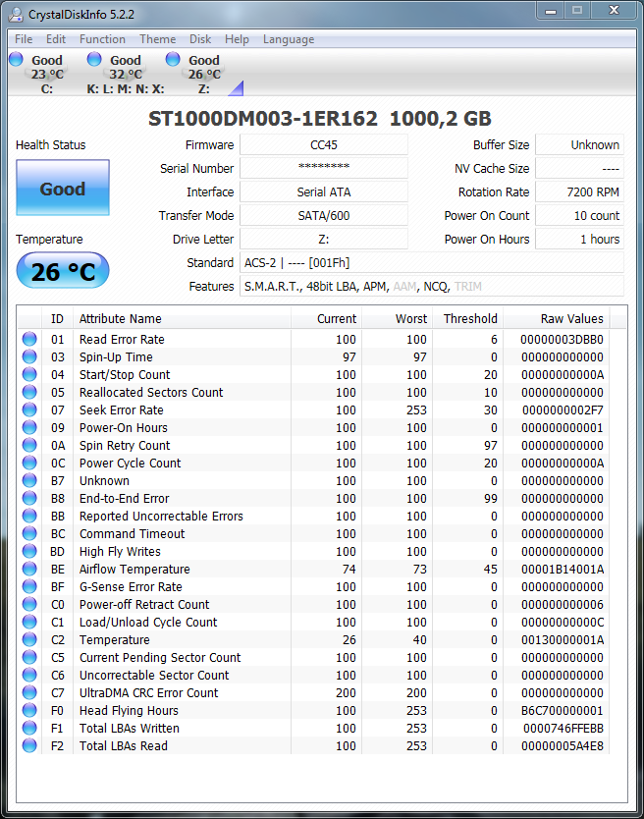Viewport: 644px width, 819px height.
Task: Click status orb for Power-off Retract Count
Action: click(x=29, y=604)
